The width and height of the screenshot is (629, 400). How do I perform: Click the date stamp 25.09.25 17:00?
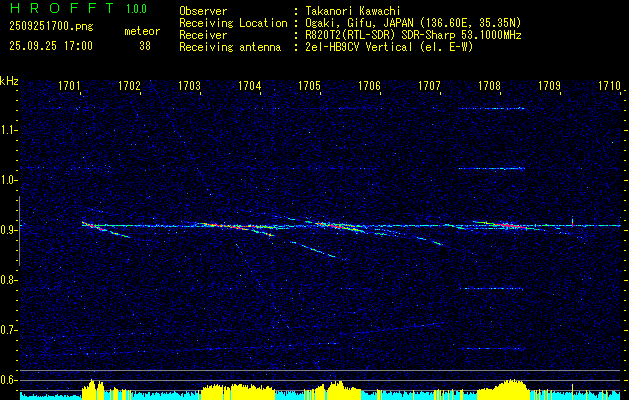(51, 46)
